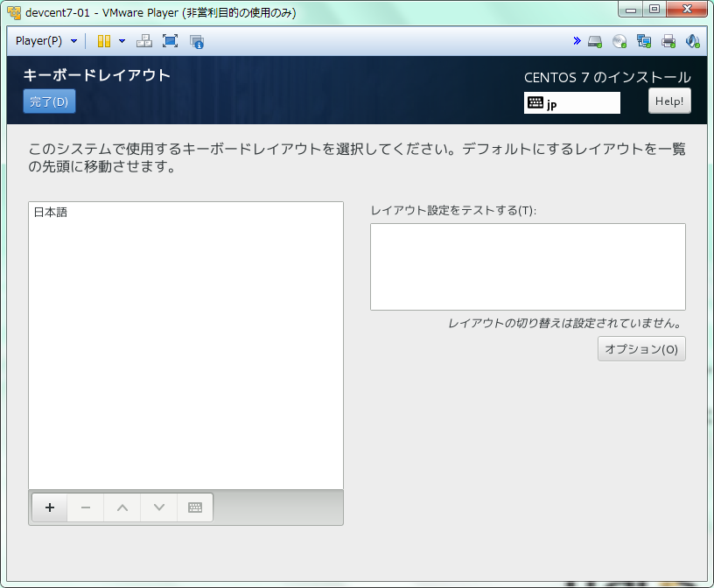
Task: Click inside the layout test text box
Action: coord(527,266)
